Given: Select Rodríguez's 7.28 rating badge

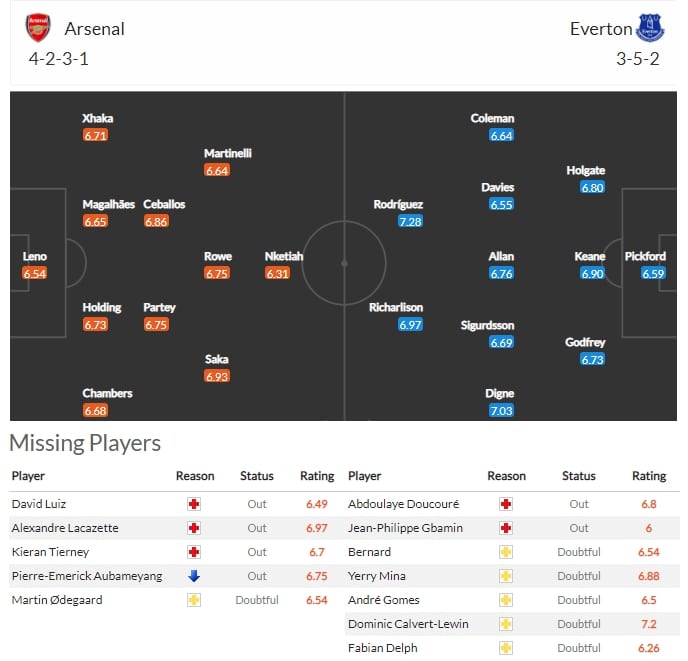Looking at the screenshot, I should pos(410,222).
